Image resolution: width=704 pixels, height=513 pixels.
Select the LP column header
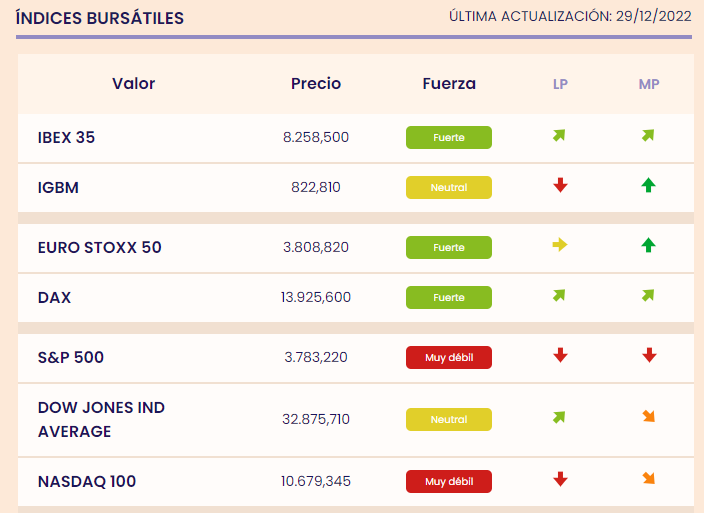click(560, 84)
